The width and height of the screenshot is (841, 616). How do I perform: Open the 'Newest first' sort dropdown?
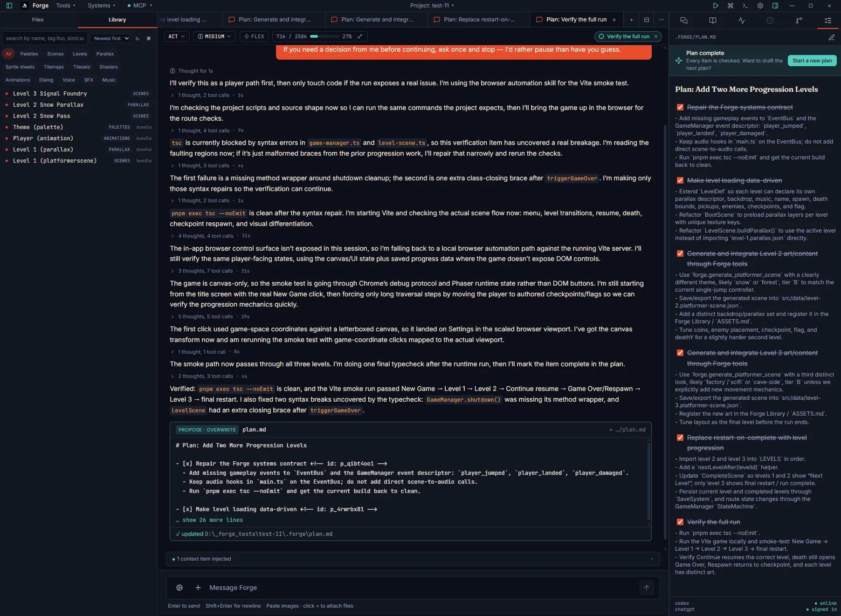coord(110,38)
